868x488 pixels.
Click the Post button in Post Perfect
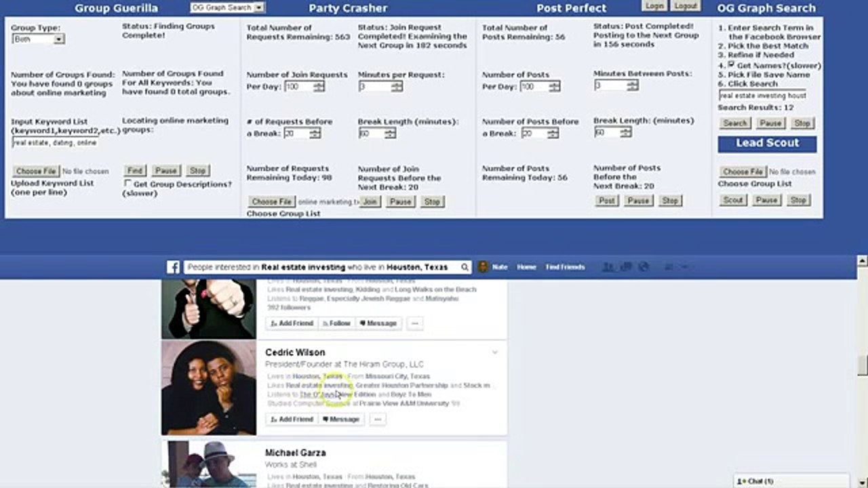pyautogui.click(x=607, y=201)
